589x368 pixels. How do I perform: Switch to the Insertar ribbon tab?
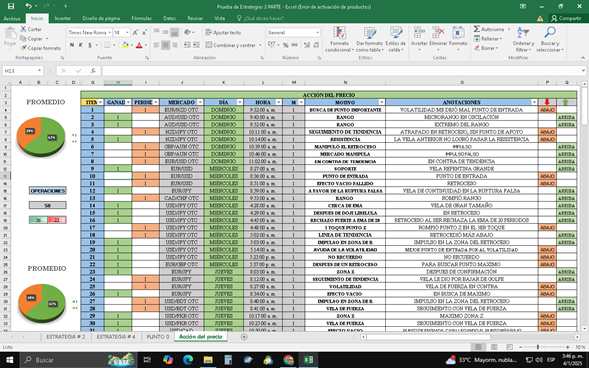coord(63,18)
